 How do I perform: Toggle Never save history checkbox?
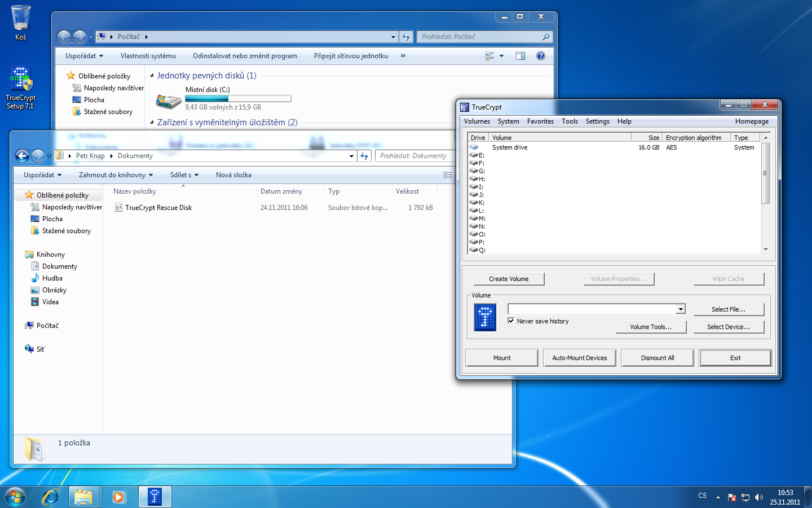(511, 321)
